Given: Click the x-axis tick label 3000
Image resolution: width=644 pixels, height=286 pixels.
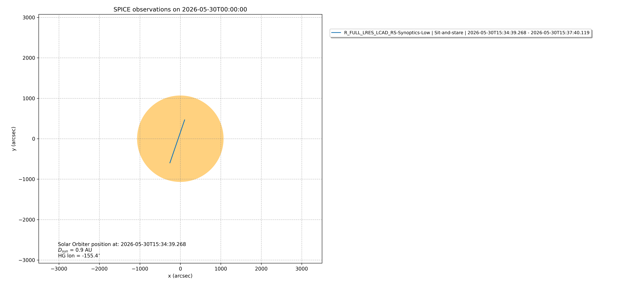Looking at the screenshot, I should tap(302, 269).
